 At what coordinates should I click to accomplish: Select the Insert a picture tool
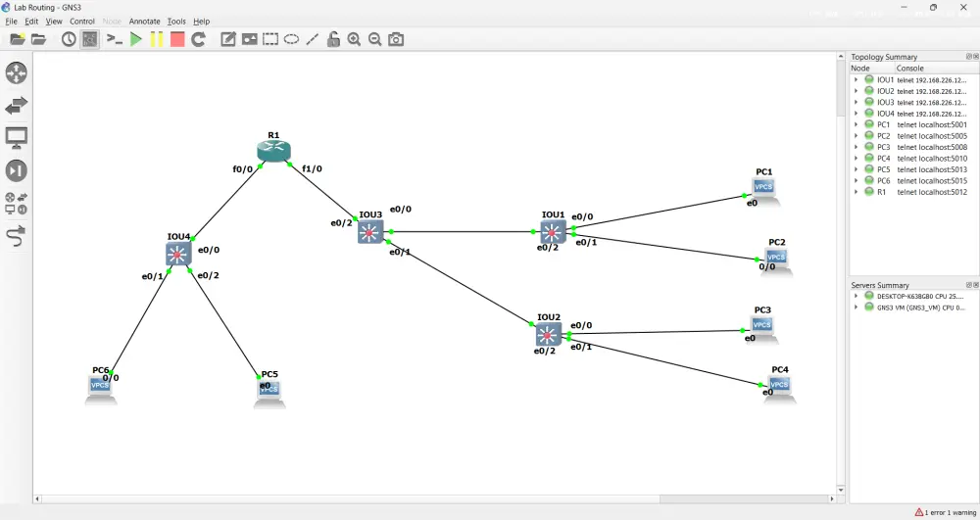click(x=249, y=39)
